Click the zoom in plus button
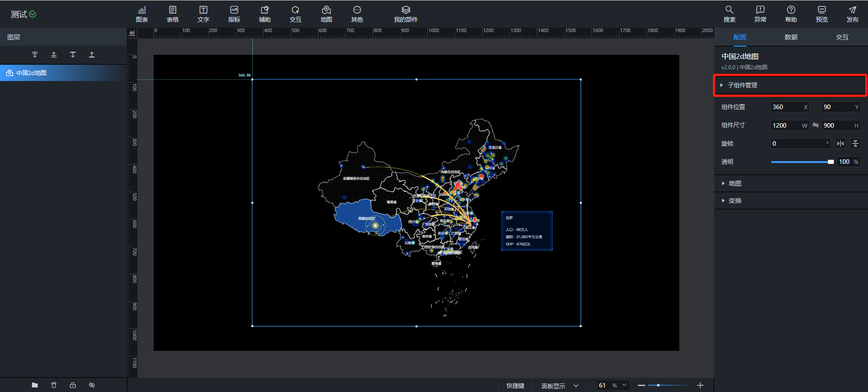This screenshot has height=392, width=868. pos(700,385)
